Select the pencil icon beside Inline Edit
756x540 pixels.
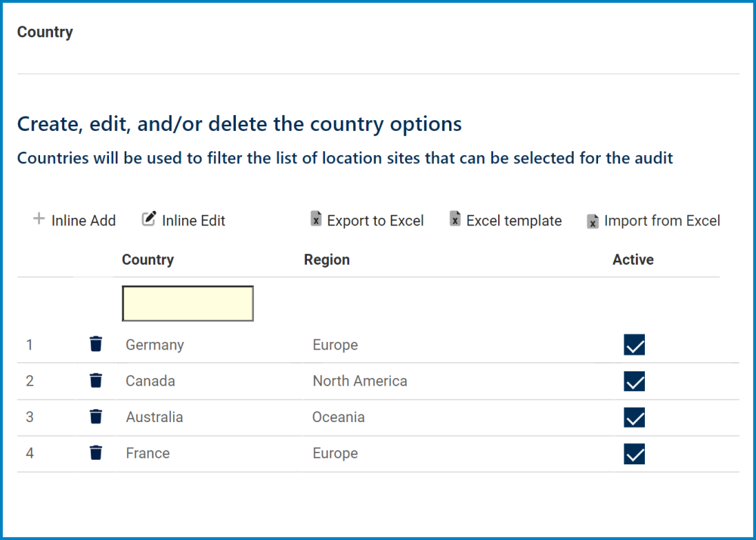click(149, 219)
